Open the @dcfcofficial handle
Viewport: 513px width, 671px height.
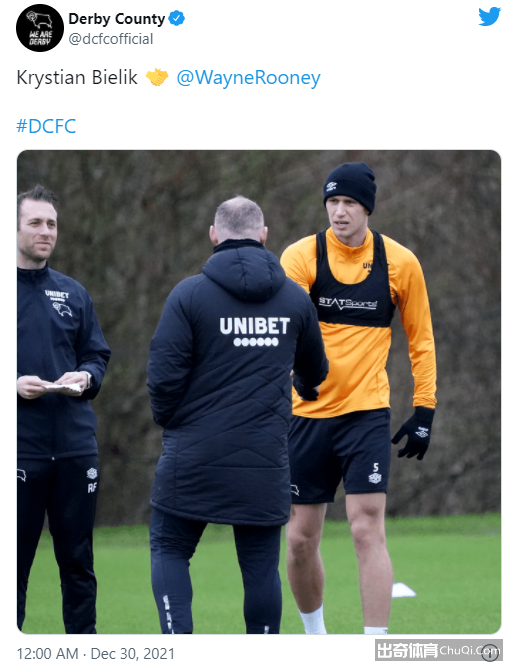point(111,39)
